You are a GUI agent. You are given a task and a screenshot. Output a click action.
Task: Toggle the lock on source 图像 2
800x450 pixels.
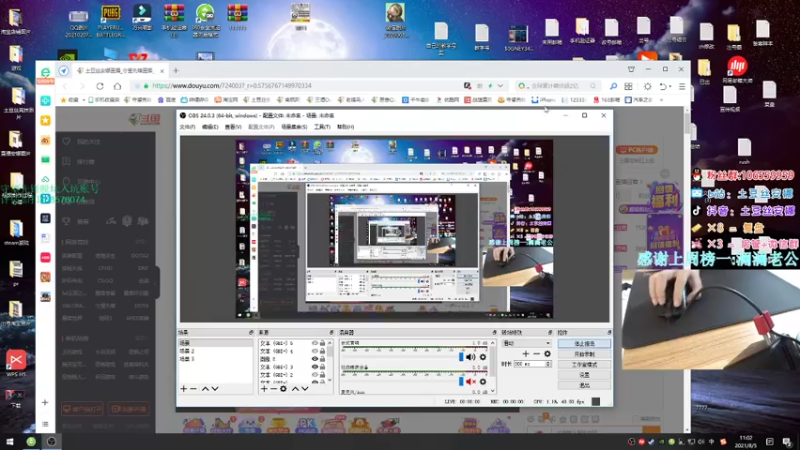click(x=322, y=359)
